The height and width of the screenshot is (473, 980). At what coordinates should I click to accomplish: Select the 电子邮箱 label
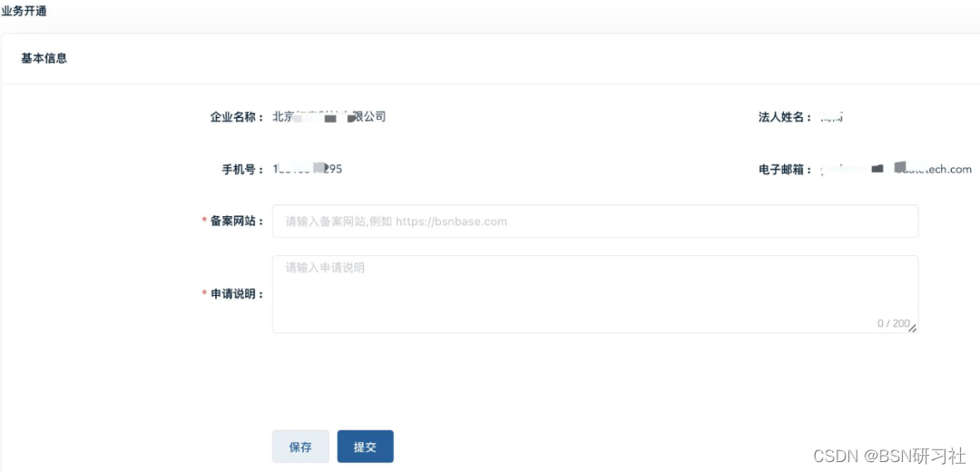click(785, 170)
